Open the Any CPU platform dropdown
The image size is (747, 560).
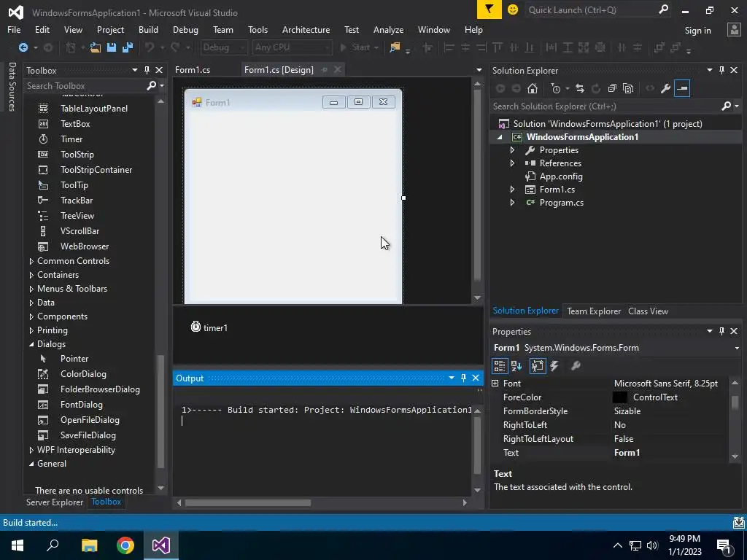click(x=292, y=47)
